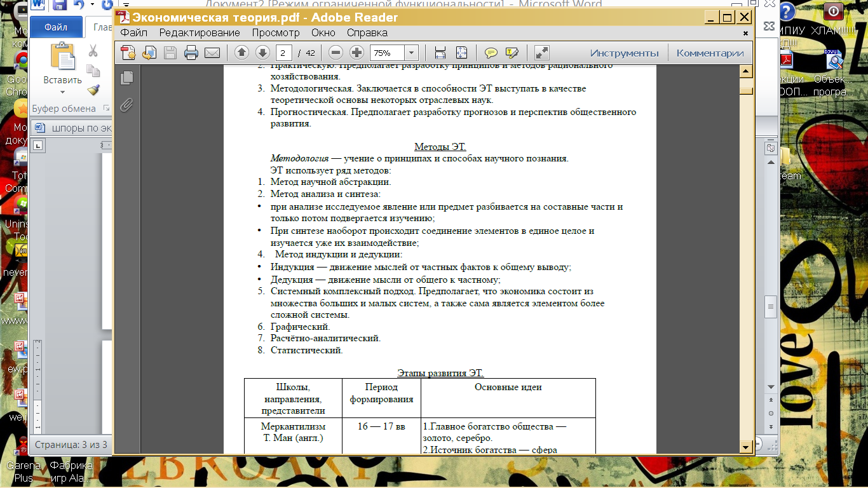Click the PDF scrollbar up arrow
Viewport: 868px width, 488px height.
pos(746,71)
